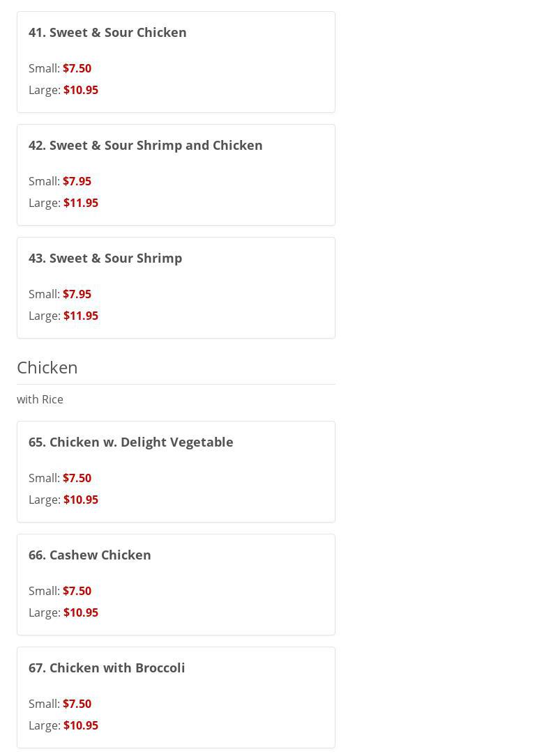The image size is (537, 756).
Task: Click the 43. Sweet & Sour Shrimp title
Action: pyautogui.click(x=105, y=258)
